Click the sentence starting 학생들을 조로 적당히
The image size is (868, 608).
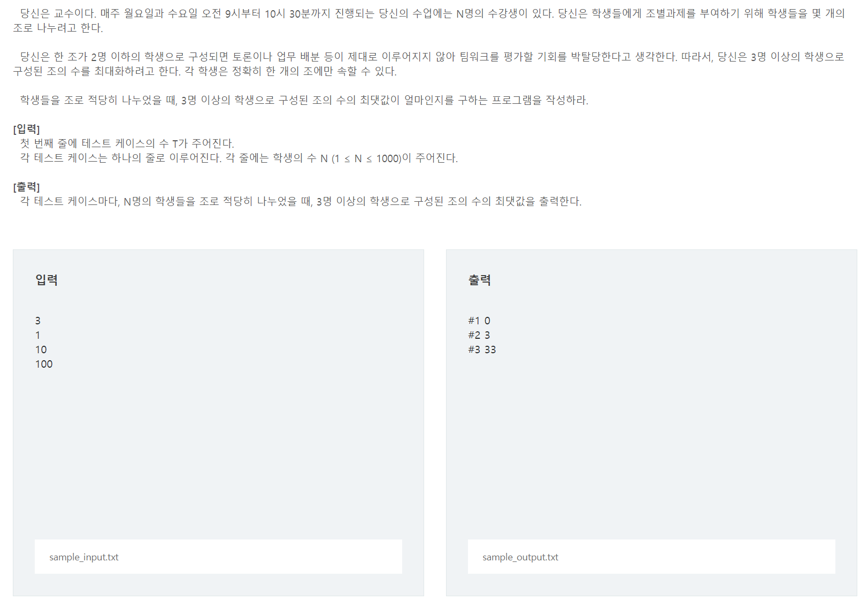click(304, 100)
